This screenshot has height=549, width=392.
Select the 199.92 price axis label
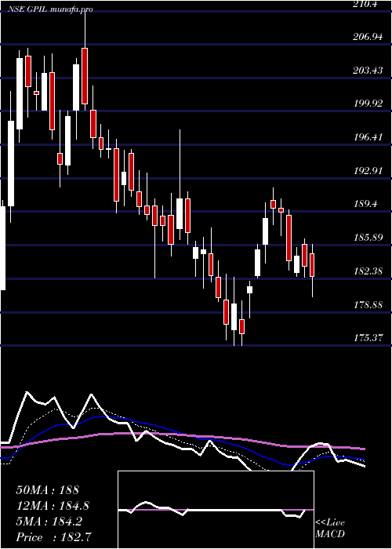(368, 104)
